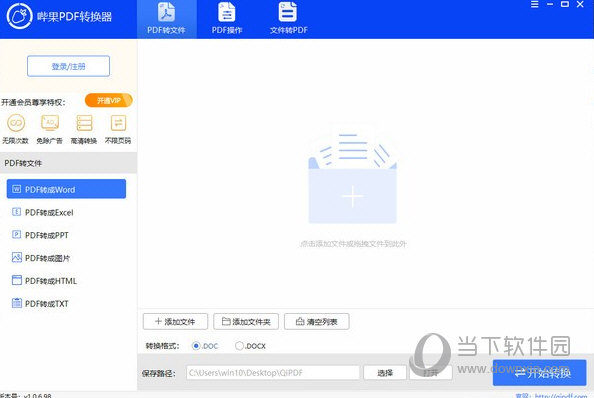Screen dimensions: 594x398
Task: Click the folder plus drop area
Action: (x=353, y=175)
